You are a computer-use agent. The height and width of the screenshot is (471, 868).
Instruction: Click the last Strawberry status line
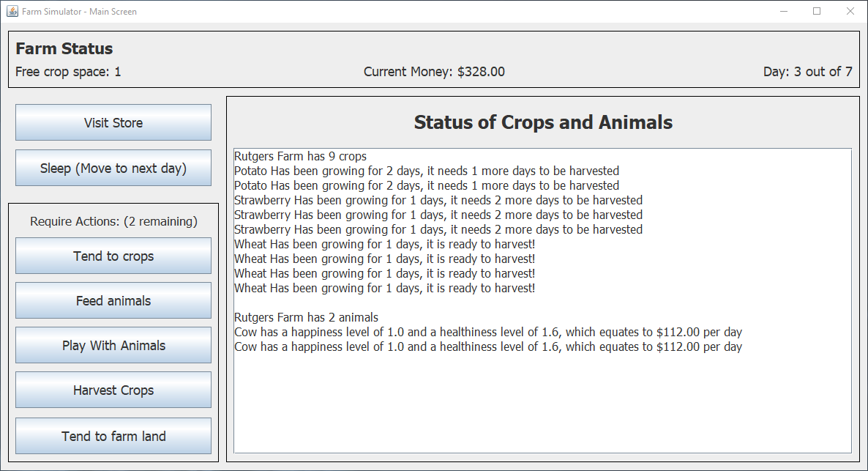(x=438, y=229)
